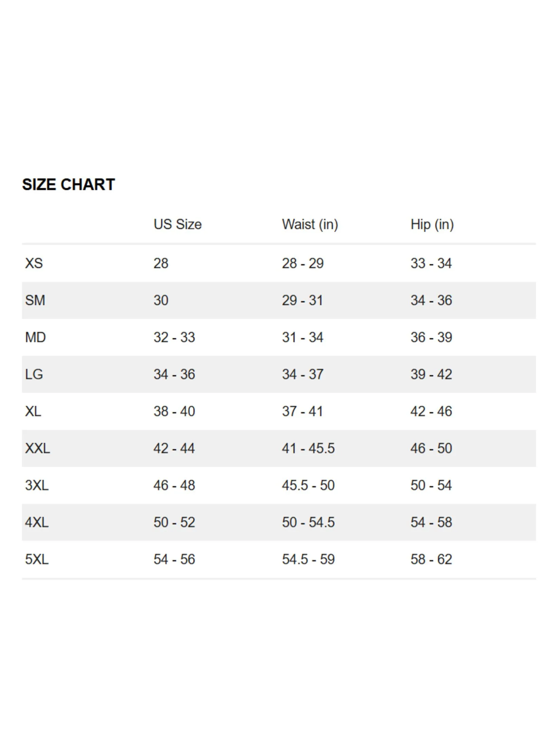Image resolution: width=560 pixels, height=746 pixels.
Task: Click the XXL size label
Action: [x=37, y=448]
